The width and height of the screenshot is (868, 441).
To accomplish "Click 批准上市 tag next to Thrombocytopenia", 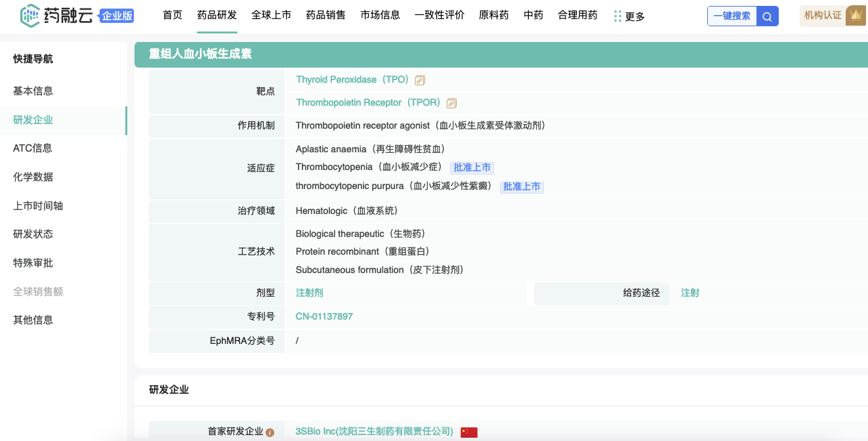I will click(472, 167).
